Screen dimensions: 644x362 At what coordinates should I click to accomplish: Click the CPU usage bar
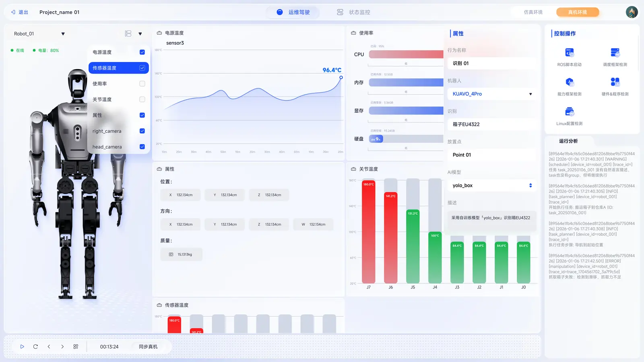pyautogui.click(x=406, y=54)
